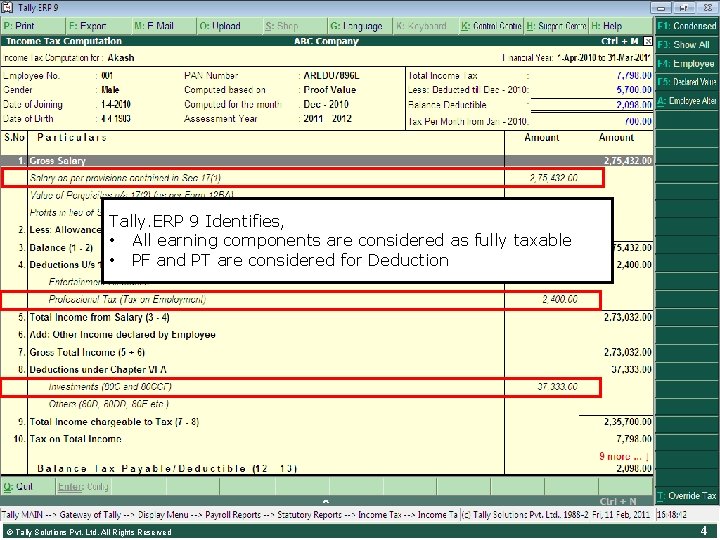Screen dimensions: 720x540
Task: Select the E: Export button
Action: click(x=98, y=26)
